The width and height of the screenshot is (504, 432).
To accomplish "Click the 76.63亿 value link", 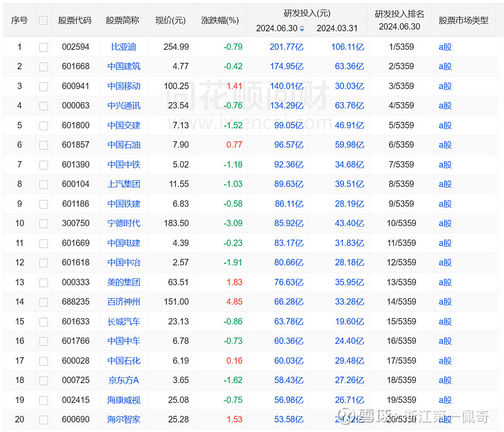I will [289, 282].
